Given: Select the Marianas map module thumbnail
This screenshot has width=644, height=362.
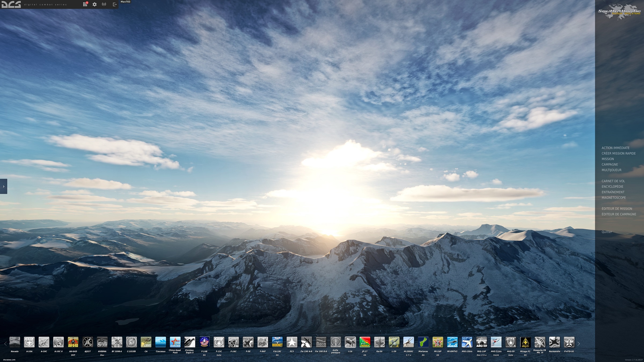Looking at the screenshot, I should (x=423, y=342).
